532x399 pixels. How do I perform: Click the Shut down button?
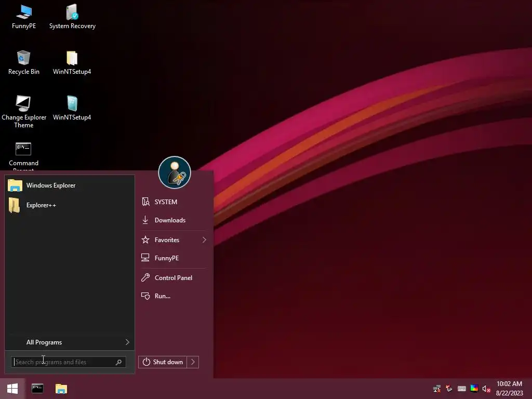(163, 362)
